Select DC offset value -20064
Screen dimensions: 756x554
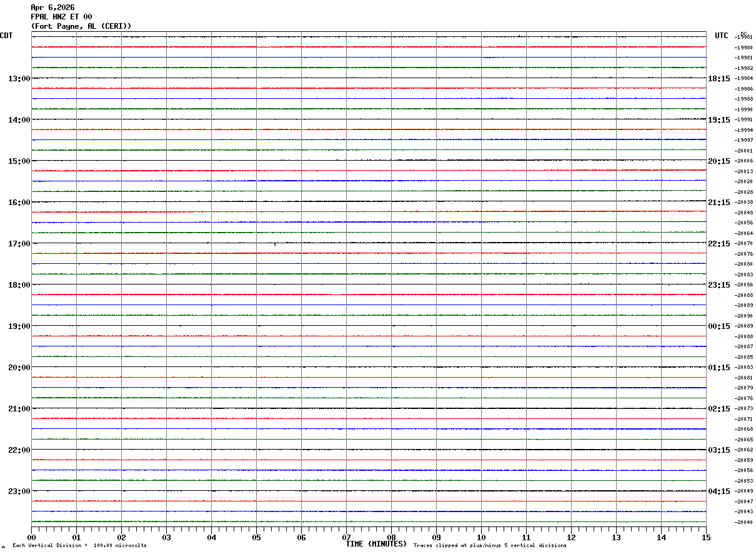point(744,233)
